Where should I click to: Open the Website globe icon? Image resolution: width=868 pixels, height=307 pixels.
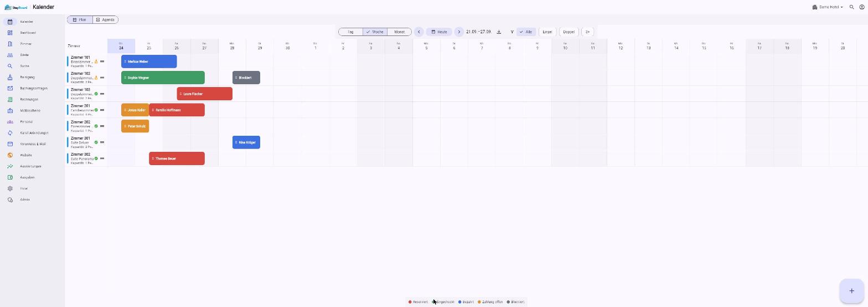(10, 155)
